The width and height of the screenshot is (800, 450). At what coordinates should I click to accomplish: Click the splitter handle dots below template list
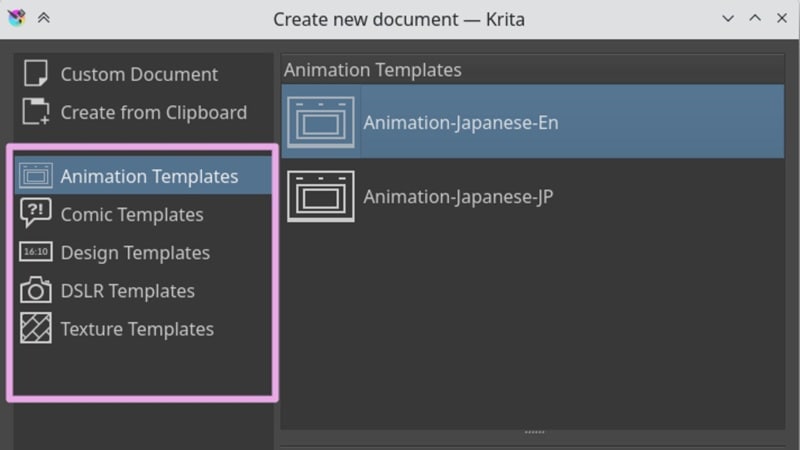click(x=534, y=432)
